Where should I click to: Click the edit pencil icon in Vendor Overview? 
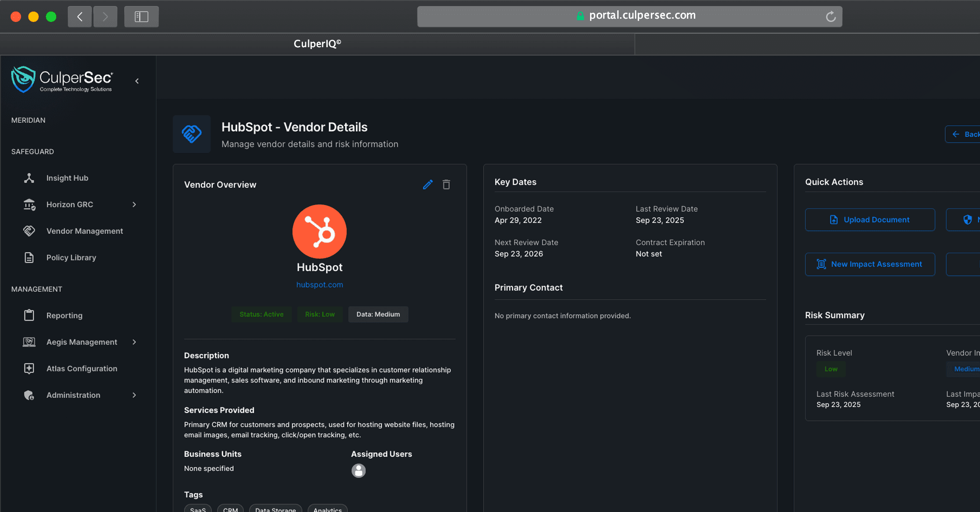[x=427, y=185]
